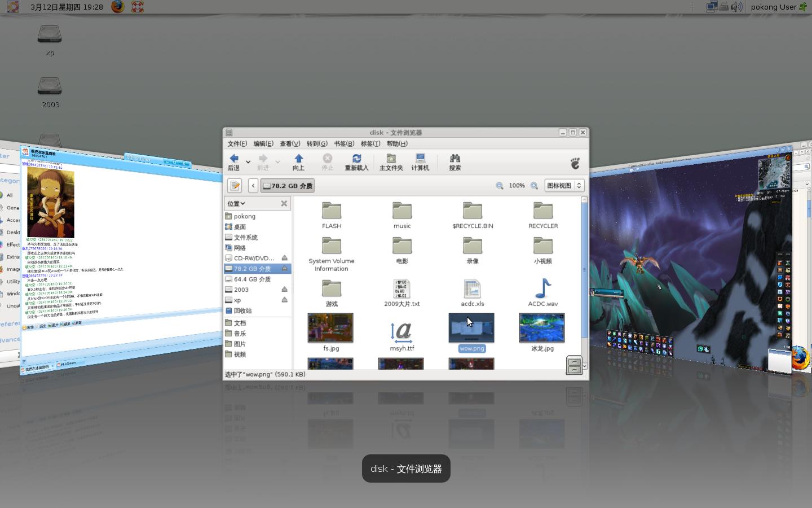The width and height of the screenshot is (812, 508).
Task: Select the RECYCLER folder icon
Action: [x=543, y=211]
